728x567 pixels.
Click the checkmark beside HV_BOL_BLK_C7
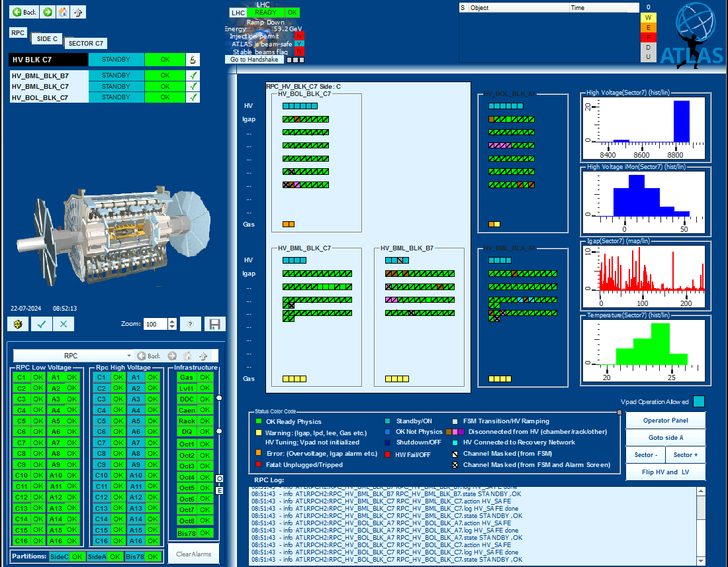click(x=193, y=97)
